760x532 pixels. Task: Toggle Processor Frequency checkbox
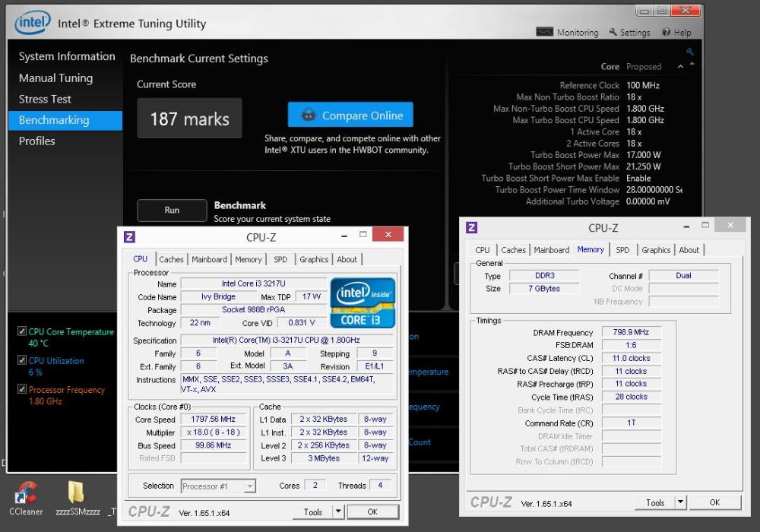pyautogui.click(x=22, y=388)
